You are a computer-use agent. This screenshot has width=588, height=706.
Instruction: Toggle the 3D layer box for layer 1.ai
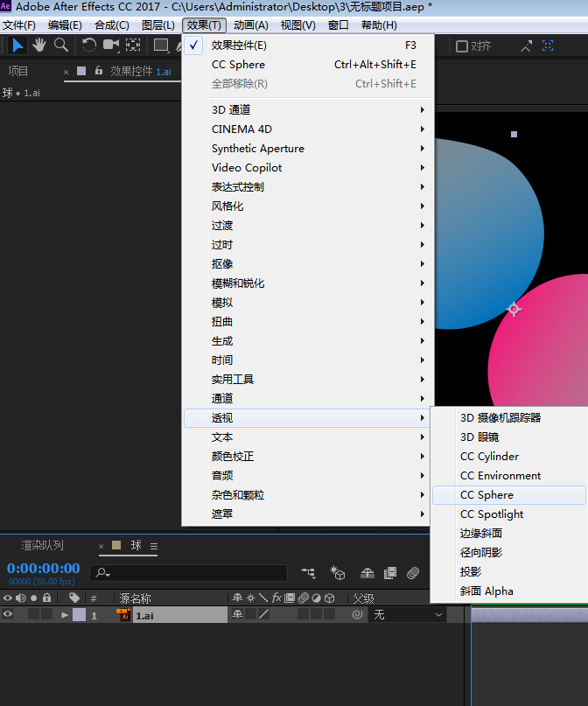coord(330,614)
